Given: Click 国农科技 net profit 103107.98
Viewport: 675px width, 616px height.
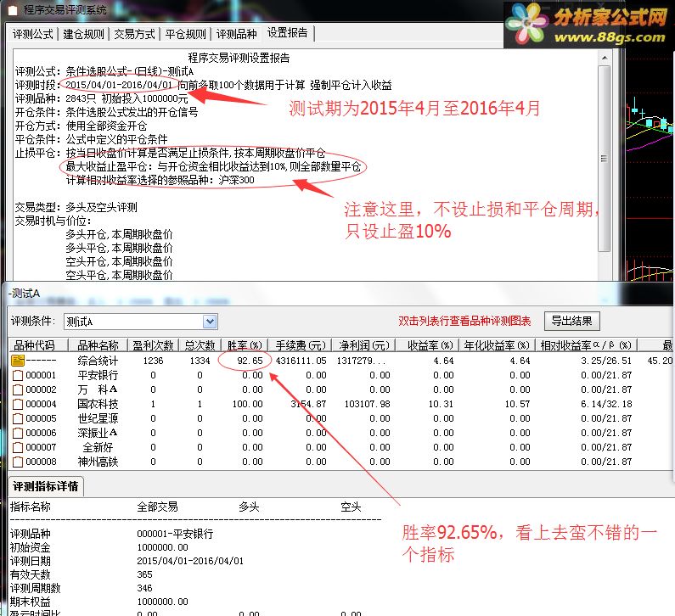Looking at the screenshot, I should click(x=367, y=404).
